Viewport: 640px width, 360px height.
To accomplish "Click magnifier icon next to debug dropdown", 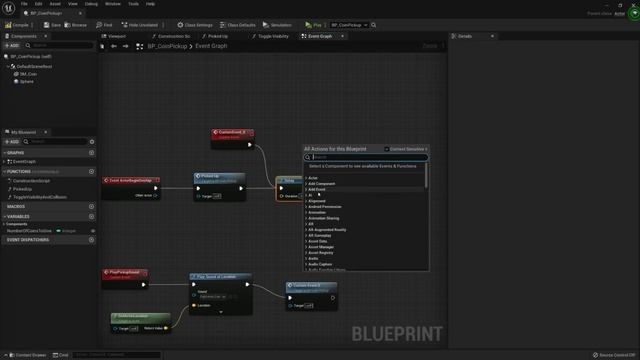I will click(x=373, y=25).
